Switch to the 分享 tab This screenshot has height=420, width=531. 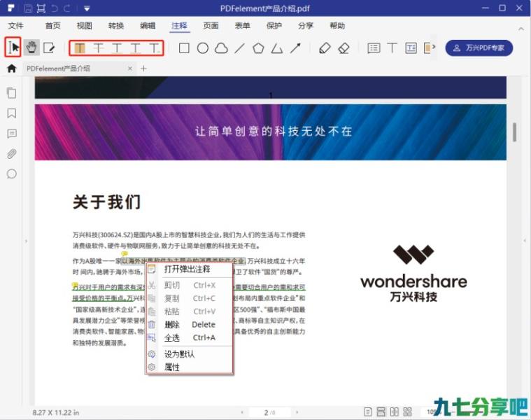coord(306,26)
